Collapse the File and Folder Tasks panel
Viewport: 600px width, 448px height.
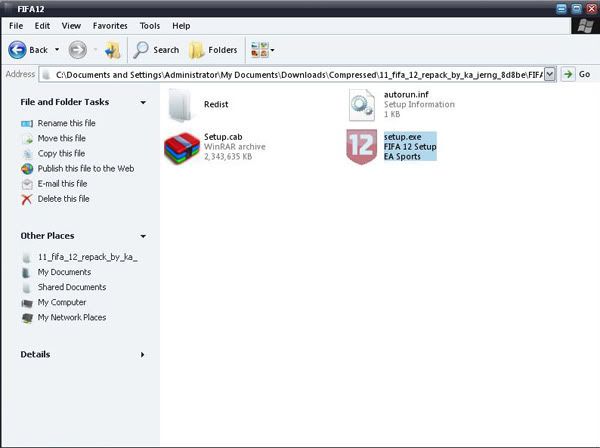(x=143, y=102)
